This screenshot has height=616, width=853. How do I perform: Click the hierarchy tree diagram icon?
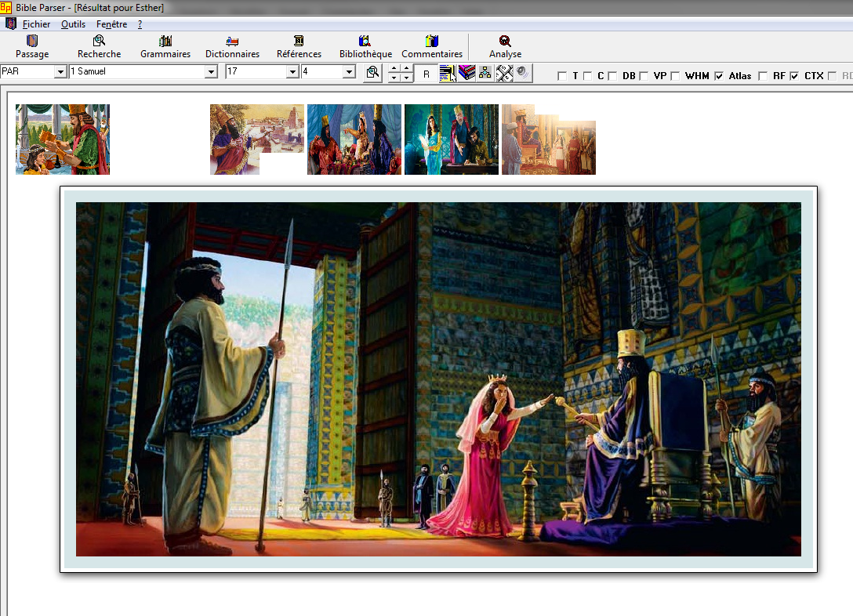coord(485,73)
